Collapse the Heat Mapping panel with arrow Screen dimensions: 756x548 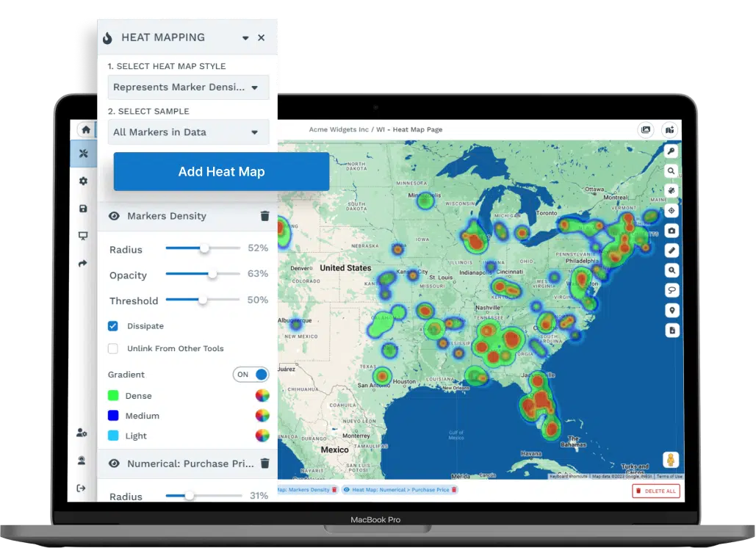tap(245, 38)
